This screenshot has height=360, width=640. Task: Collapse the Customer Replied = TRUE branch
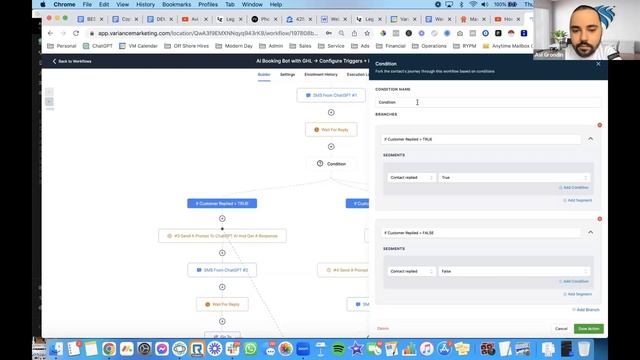click(x=591, y=139)
